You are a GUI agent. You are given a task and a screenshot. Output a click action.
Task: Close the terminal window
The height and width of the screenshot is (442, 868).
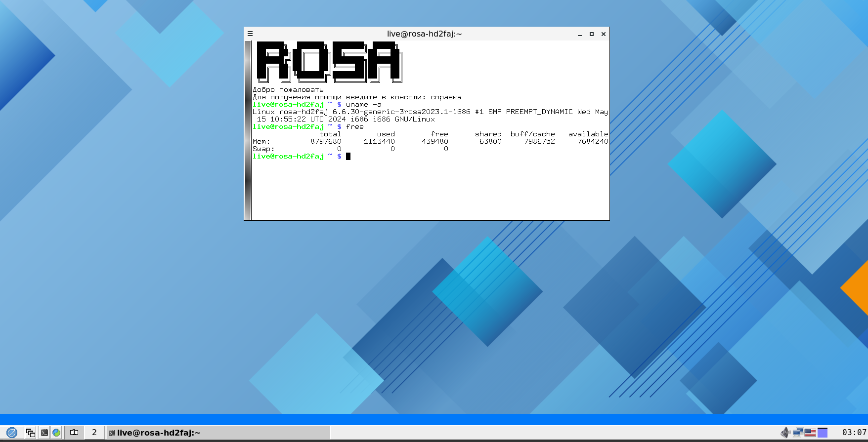pos(604,34)
